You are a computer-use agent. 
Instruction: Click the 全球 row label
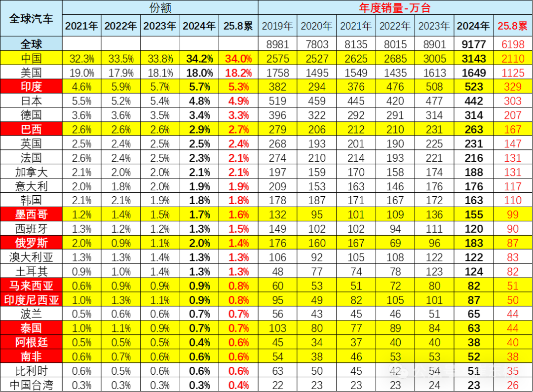click(31, 44)
